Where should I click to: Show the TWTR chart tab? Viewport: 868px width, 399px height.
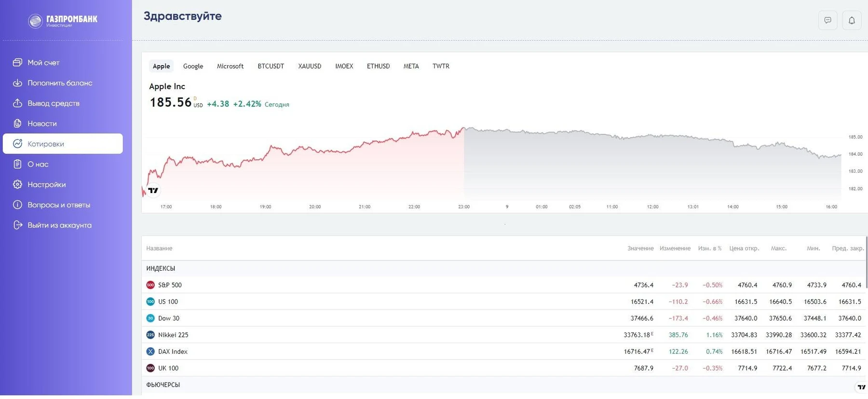pos(441,66)
